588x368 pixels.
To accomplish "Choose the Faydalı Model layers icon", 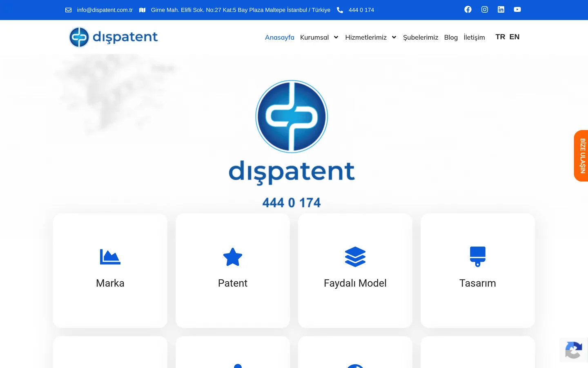I will [x=355, y=257].
